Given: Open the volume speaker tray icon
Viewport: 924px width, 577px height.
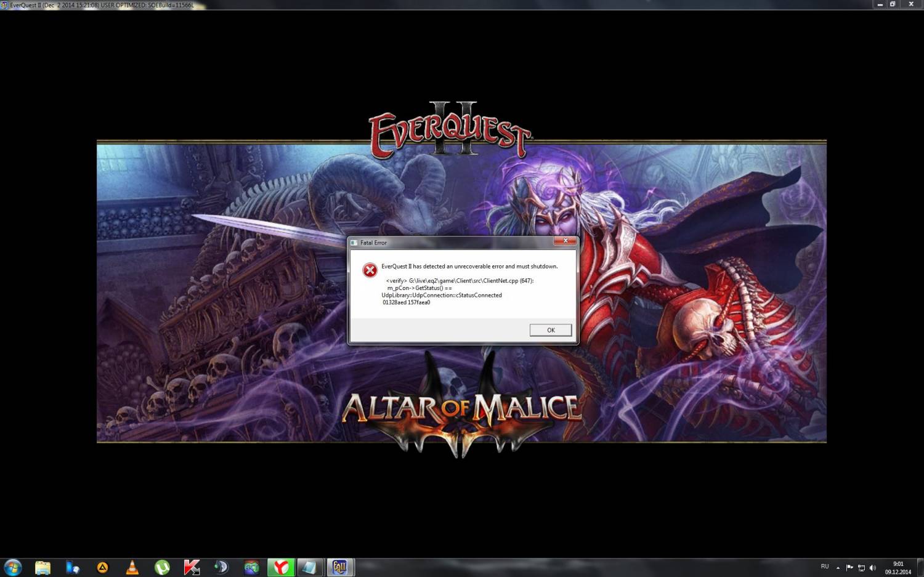Looking at the screenshot, I should click(872, 568).
